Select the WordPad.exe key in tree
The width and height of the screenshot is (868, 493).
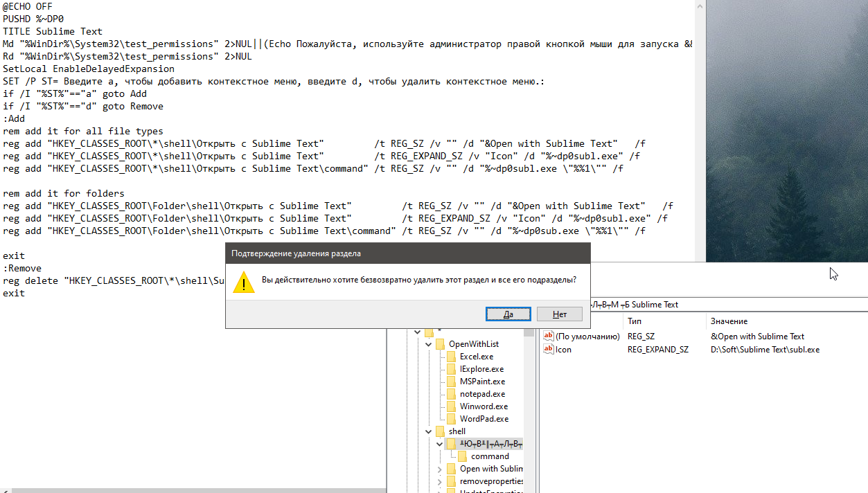pyautogui.click(x=484, y=419)
